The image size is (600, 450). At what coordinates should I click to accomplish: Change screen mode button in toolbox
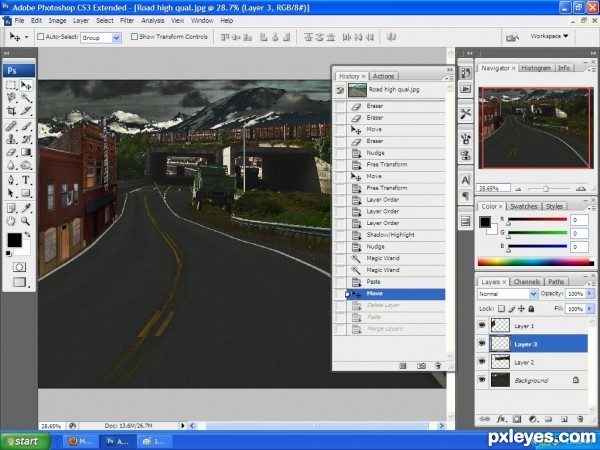tap(19, 282)
